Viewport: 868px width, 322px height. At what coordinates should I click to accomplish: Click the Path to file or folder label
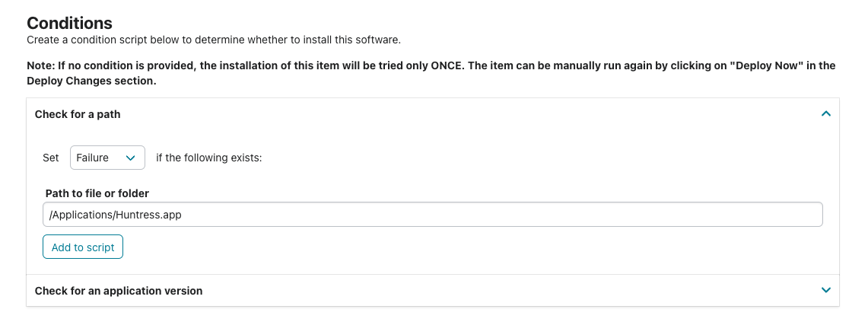click(97, 193)
